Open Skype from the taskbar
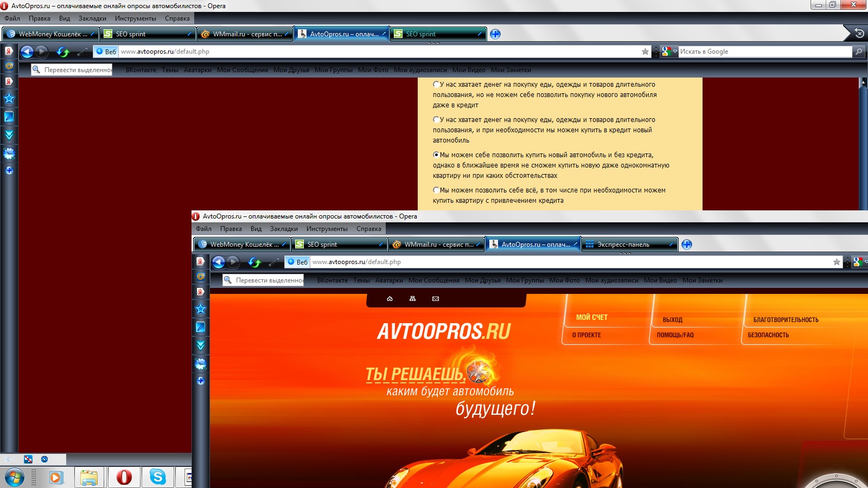868x488 pixels. [158, 477]
